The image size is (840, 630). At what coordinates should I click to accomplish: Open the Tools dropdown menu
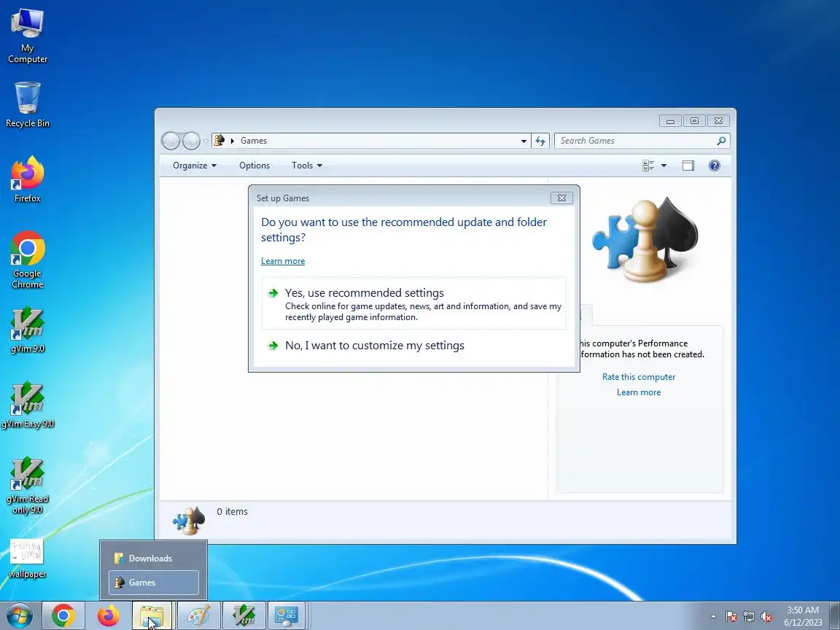tap(307, 166)
